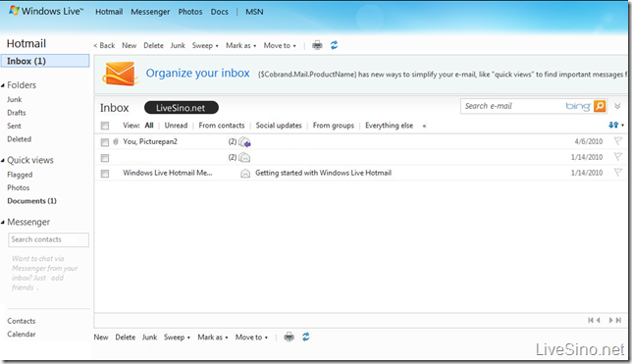The height and width of the screenshot is (364, 632).
Task: Click the top toolbar refresh icon
Action: 334,45
